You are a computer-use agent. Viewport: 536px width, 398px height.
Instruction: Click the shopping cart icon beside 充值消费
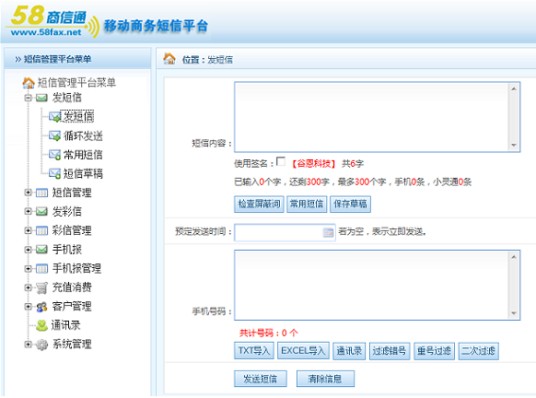coord(42,288)
